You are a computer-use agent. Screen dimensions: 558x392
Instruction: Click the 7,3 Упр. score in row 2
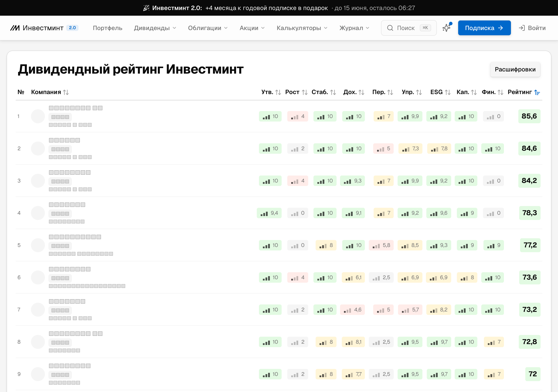(410, 149)
